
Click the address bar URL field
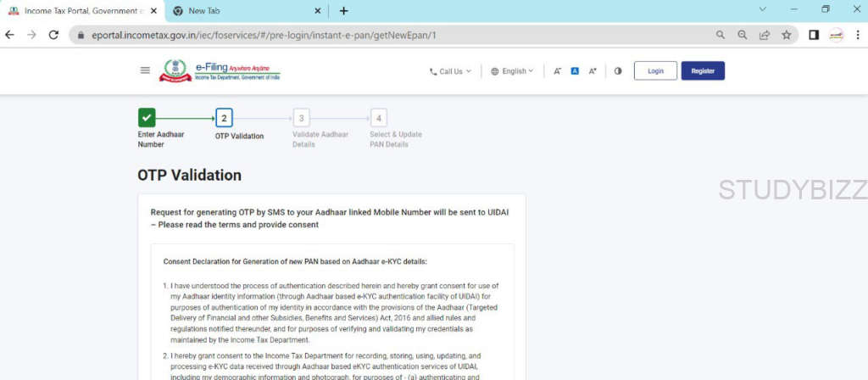[381, 35]
